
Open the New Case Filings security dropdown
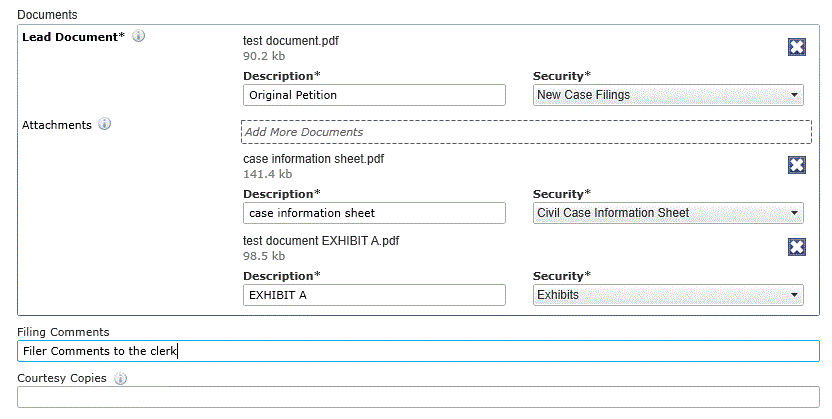[668, 95]
